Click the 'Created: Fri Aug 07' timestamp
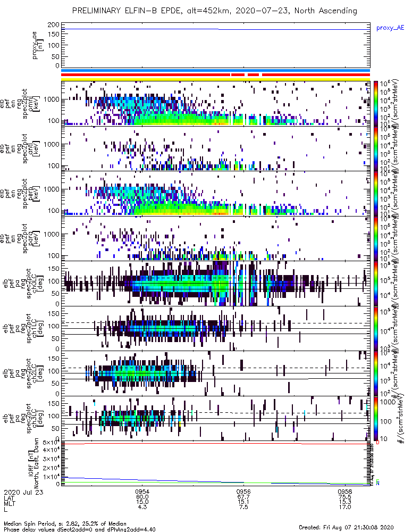Image resolution: width=412 pixels, height=532 pixels. [346, 527]
